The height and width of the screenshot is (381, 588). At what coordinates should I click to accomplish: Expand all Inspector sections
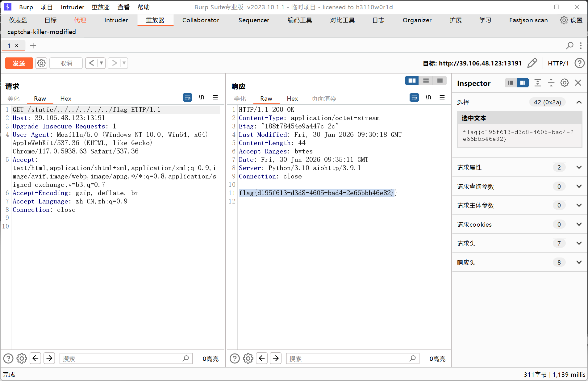538,83
